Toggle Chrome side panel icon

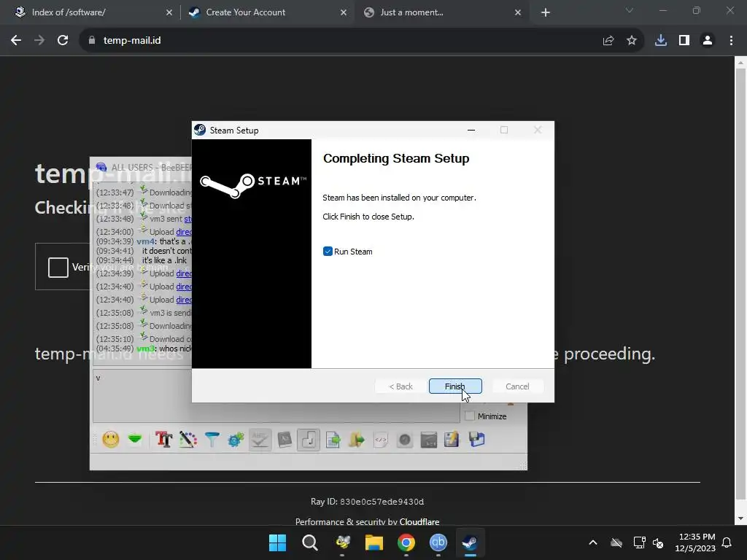[x=684, y=41]
